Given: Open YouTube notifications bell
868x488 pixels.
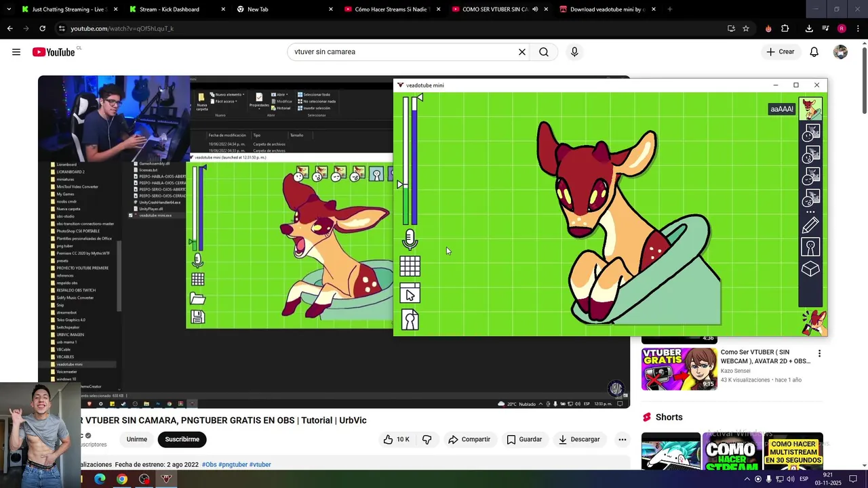Looking at the screenshot, I should [x=814, y=52].
